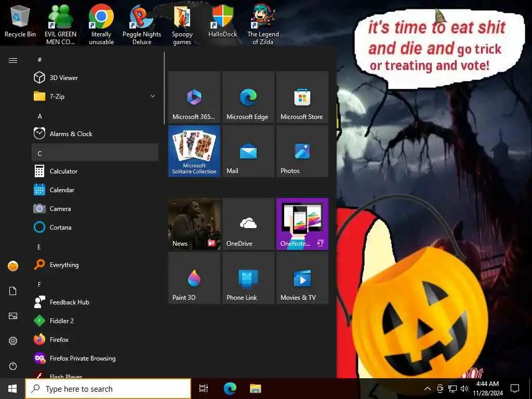Open Cortana from app list
Screen dimensions: 532x399
95,228
